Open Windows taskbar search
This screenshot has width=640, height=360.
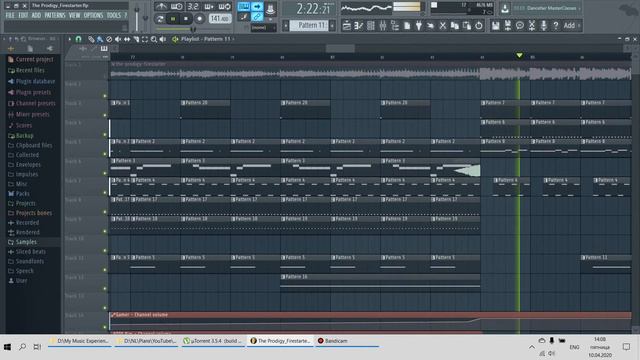pyautogui.click(x=22, y=347)
